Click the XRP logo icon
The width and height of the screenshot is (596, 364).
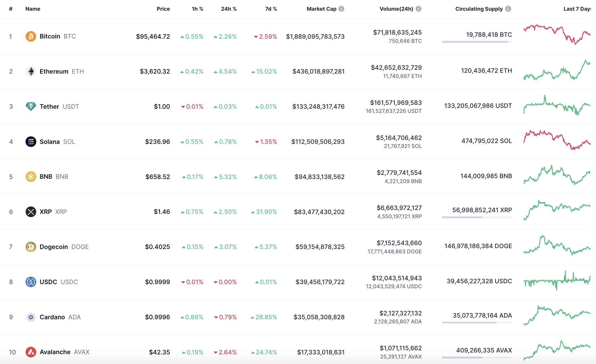pyautogui.click(x=31, y=212)
